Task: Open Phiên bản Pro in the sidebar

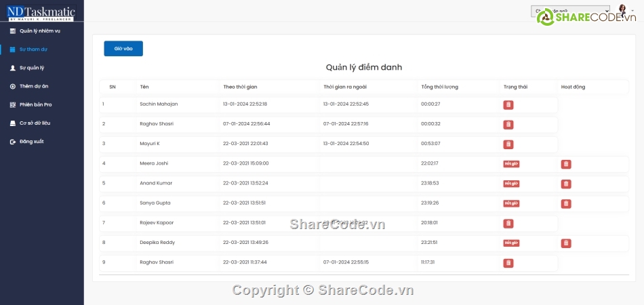Action: tap(36, 104)
